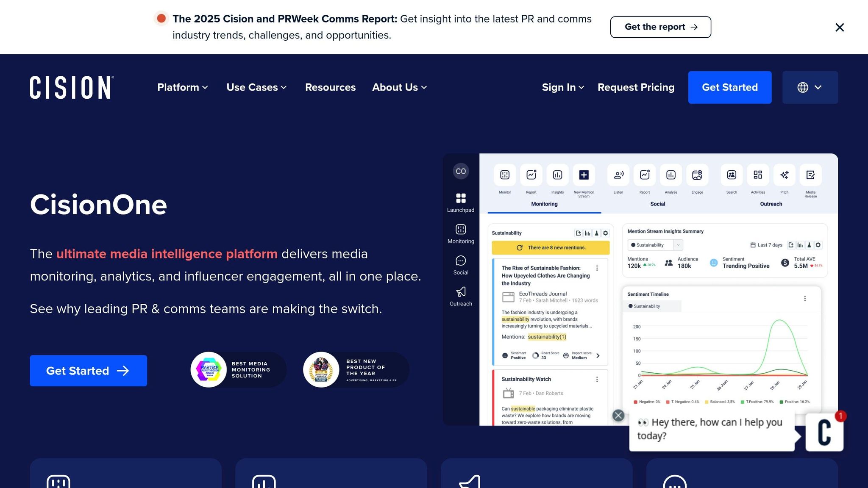
Task: Click the Listen icon under Social
Action: click(x=618, y=175)
